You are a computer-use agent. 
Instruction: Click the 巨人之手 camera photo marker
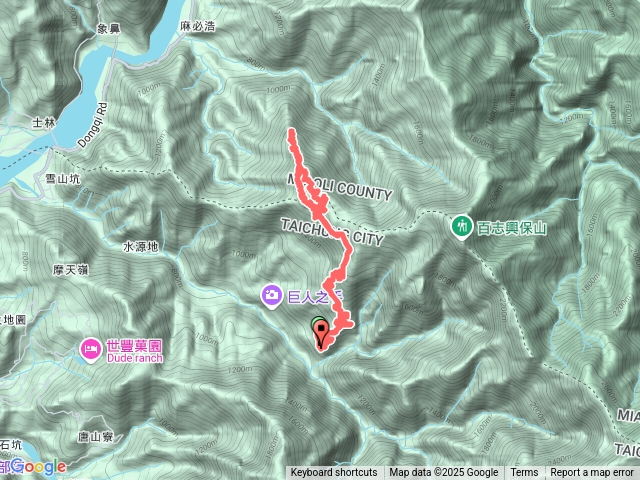point(272,295)
